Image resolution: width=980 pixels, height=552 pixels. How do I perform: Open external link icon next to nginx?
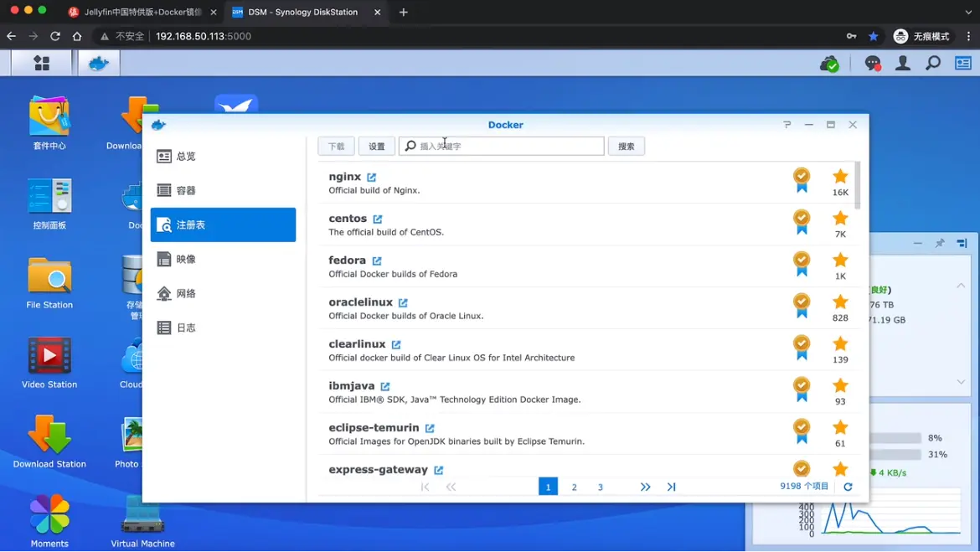pos(372,178)
